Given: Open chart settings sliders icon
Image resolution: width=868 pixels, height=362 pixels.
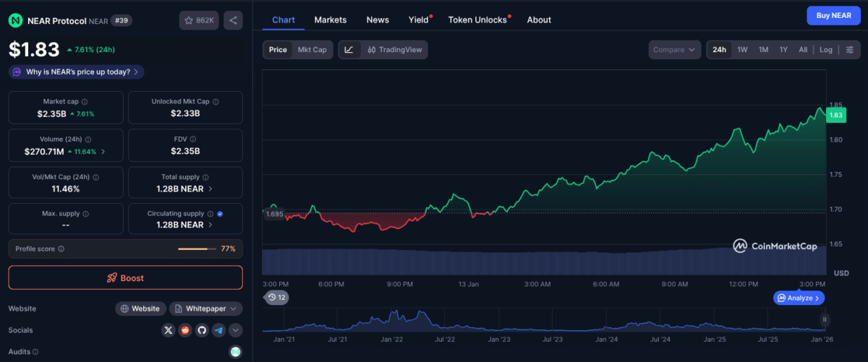Looking at the screenshot, I should pos(849,50).
